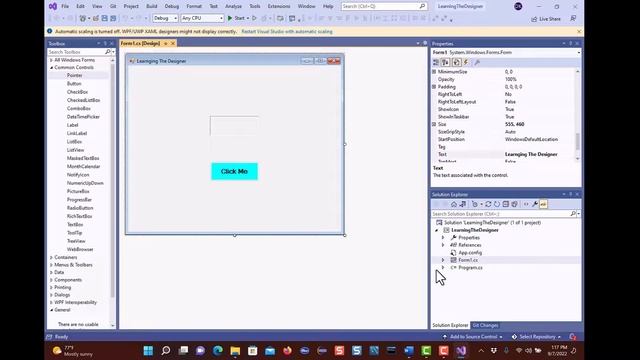Click the Categorized view icon in Properties
Screen dimensions: 640x360
click(x=436, y=62)
